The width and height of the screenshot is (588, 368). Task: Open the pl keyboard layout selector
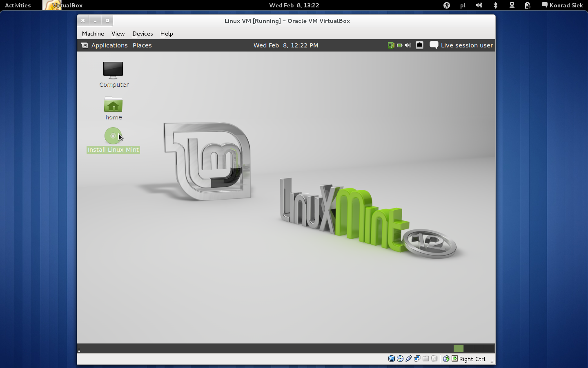pyautogui.click(x=463, y=5)
